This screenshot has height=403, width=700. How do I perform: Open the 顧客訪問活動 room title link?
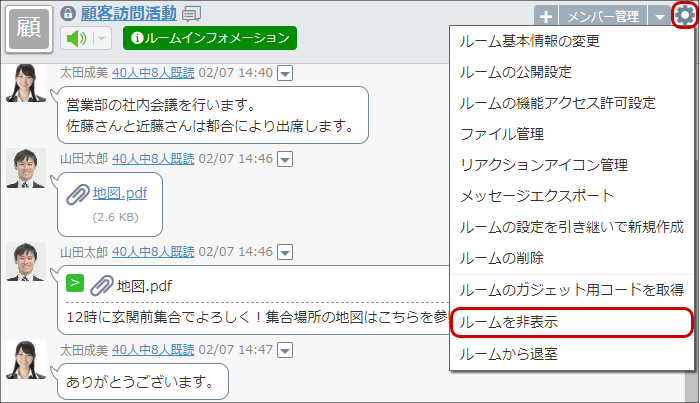pos(129,13)
